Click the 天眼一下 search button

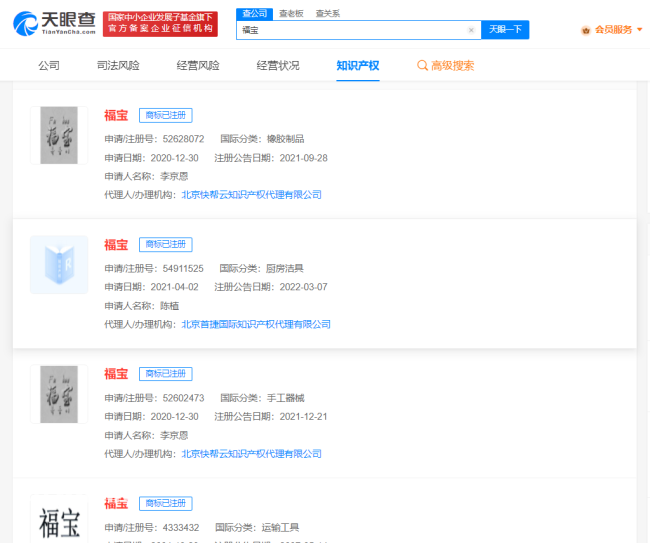coord(505,29)
